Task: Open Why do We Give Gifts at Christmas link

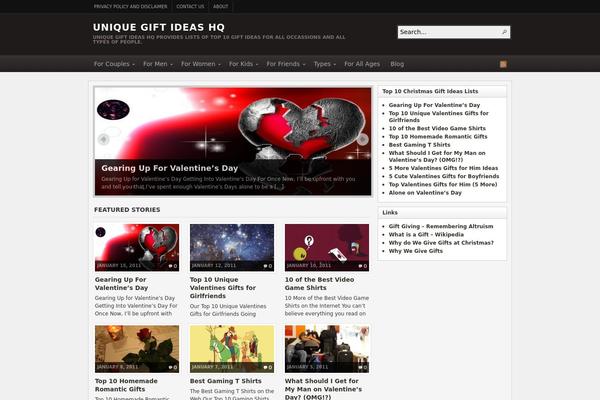Action: (x=441, y=243)
